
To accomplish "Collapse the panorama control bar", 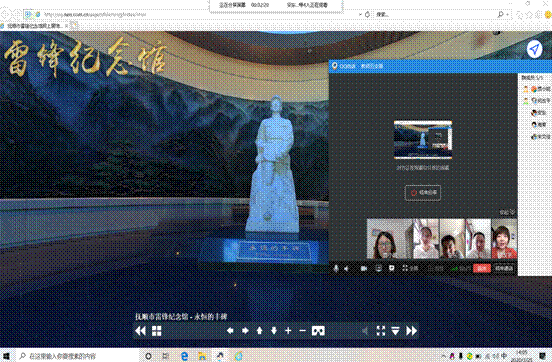I will click(x=395, y=331).
